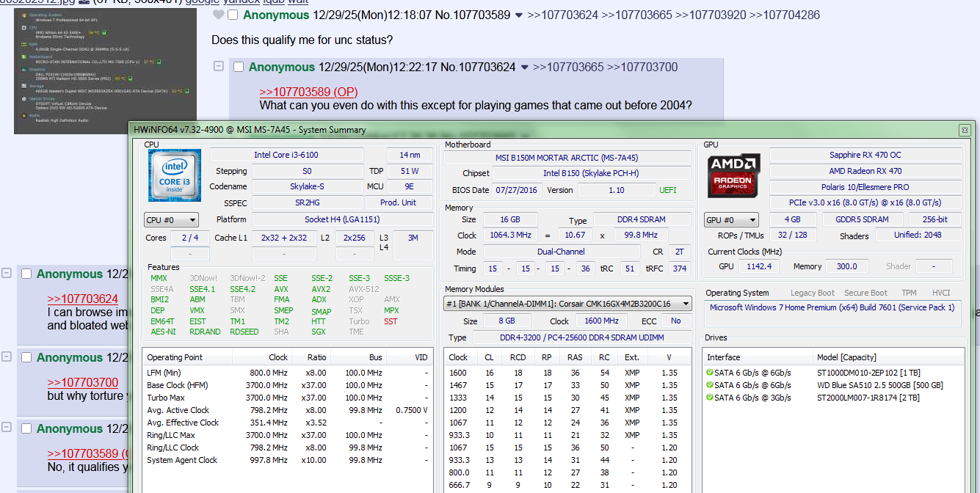Click green status icon for WD Blue SA510 drive

point(710,385)
